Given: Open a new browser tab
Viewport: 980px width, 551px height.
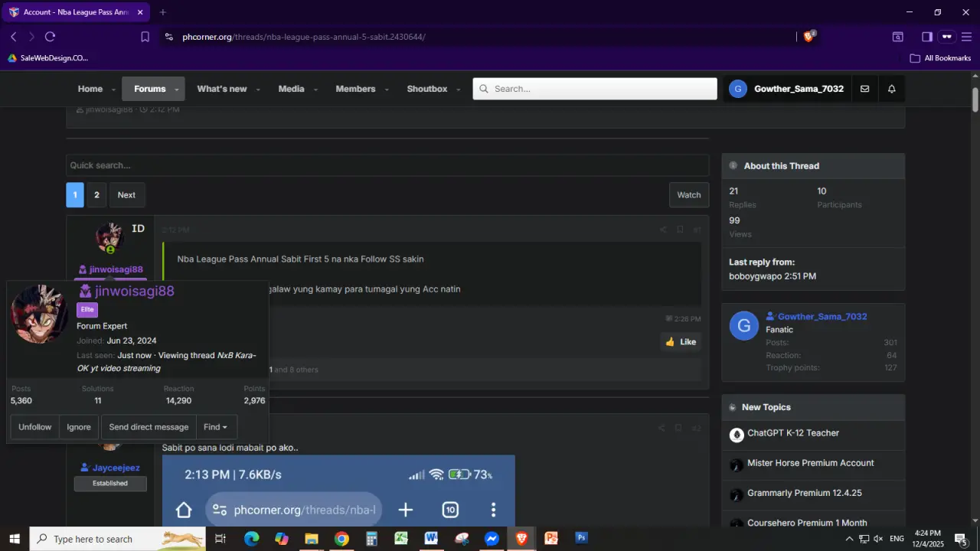Looking at the screenshot, I should pyautogui.click(x=162, y=12).
